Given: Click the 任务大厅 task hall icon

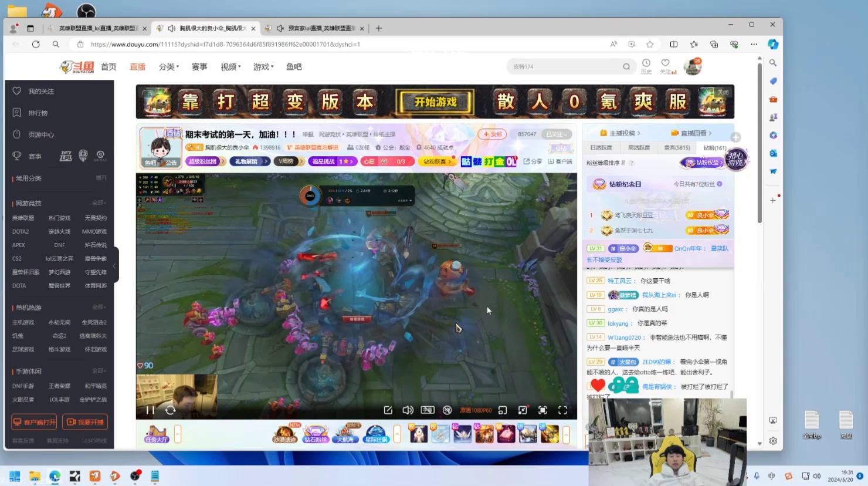Looking at the screenshot, I should 156,434.
